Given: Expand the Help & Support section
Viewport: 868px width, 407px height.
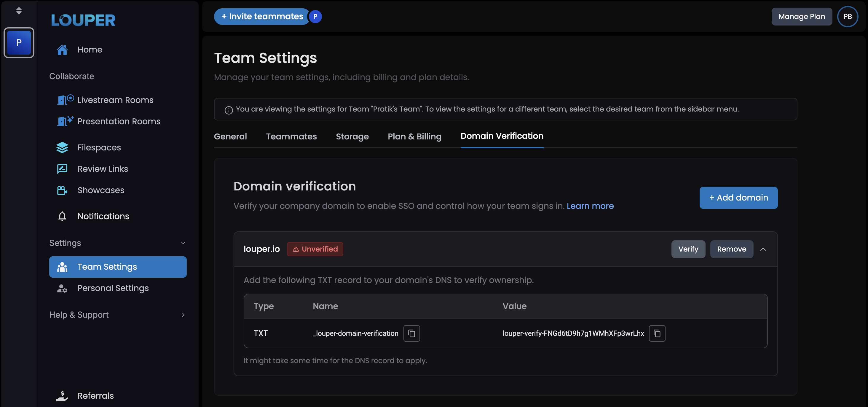Looking at the screenshot, I should (x=183, y=315).
